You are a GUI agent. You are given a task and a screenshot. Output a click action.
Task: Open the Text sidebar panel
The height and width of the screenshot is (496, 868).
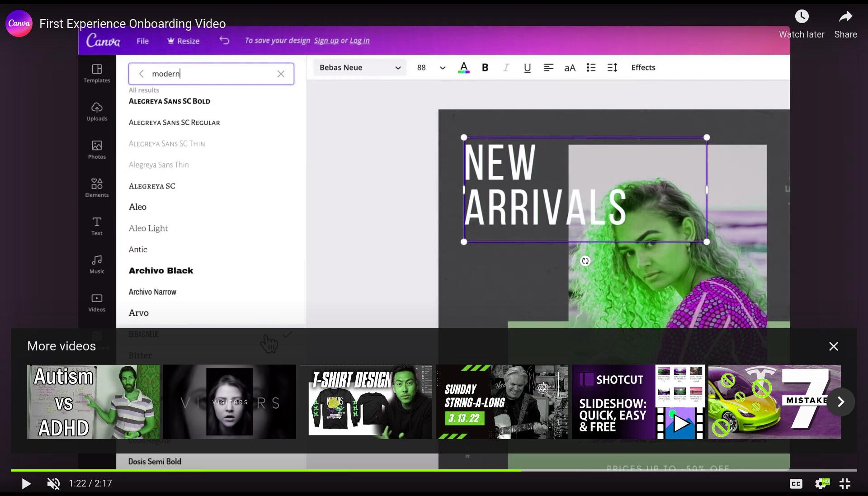point(97,226)
